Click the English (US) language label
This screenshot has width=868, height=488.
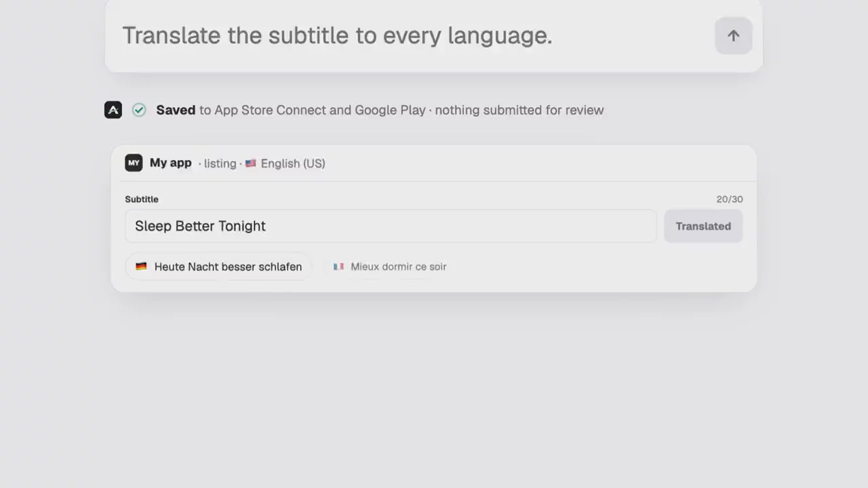[x=293, y=163]
